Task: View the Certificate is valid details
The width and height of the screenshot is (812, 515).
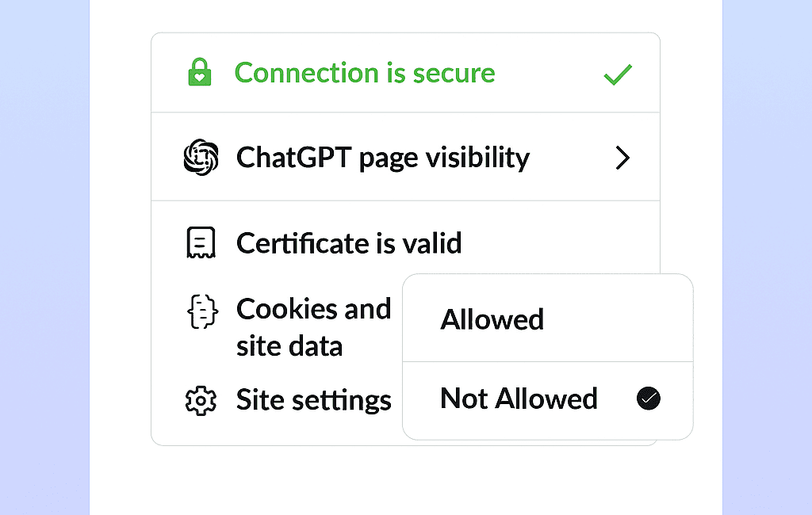Action: [x=349, y=243]
